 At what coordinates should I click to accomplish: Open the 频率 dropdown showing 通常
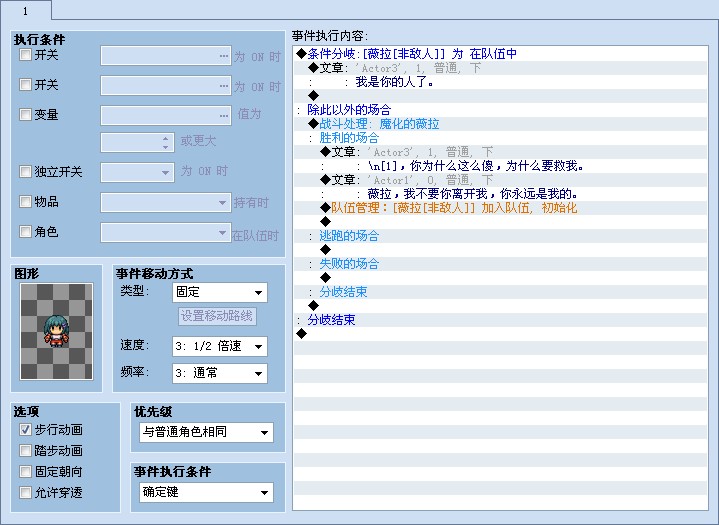[x=220, y=373]
